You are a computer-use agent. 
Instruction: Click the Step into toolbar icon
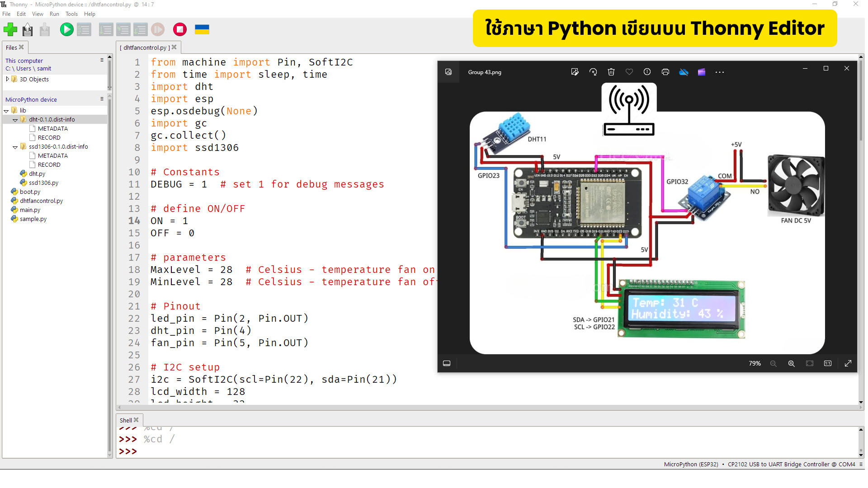click(x=123, y=30)
